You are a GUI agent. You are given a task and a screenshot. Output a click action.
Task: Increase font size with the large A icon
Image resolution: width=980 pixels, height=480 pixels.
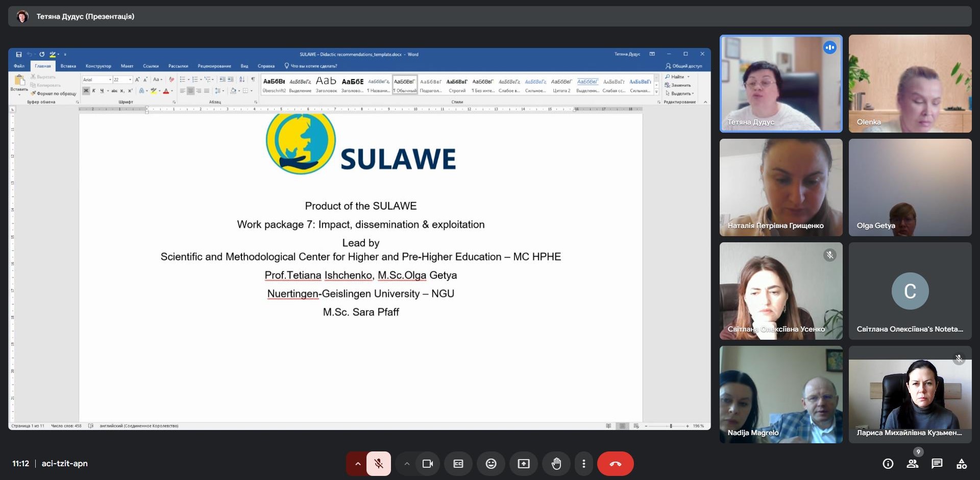[137, 80]
